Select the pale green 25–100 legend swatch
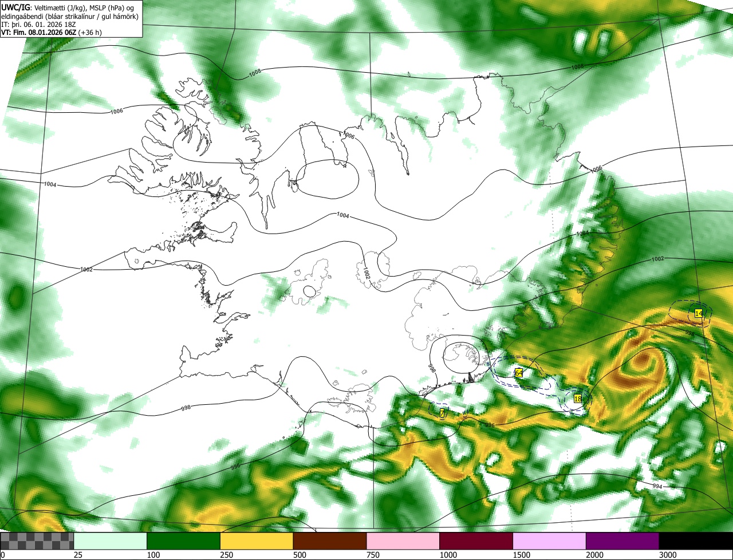The height and width of the screenshot is (560, 733). [110, 541]
